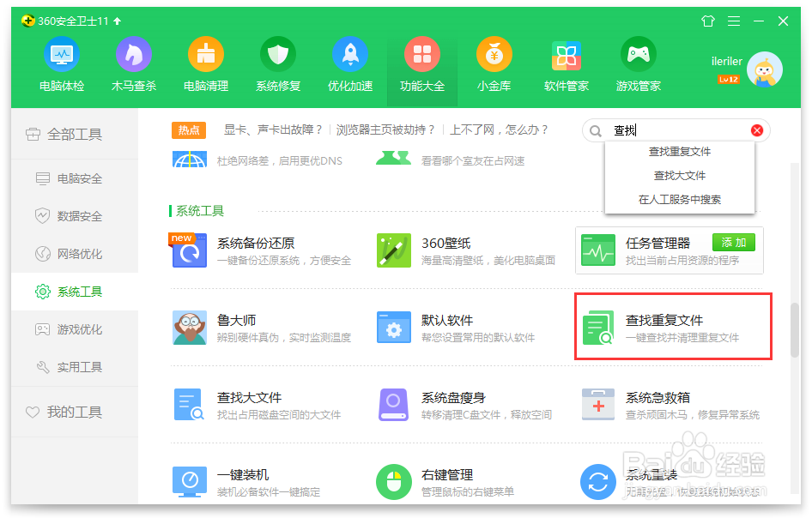The image size is (812, 518).
Task: Click 系统盘瘦身 title text
Action: [453, 397]
